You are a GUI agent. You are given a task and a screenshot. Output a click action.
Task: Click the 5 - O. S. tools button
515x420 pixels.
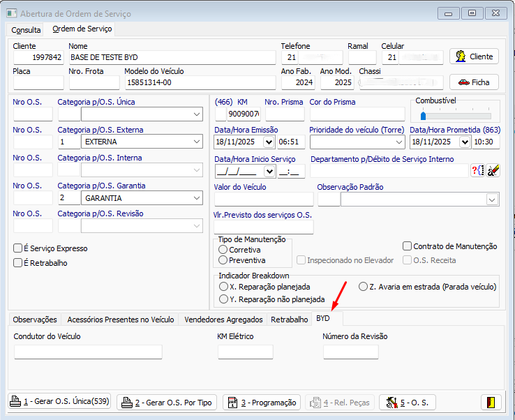click(x=408, y=403)
